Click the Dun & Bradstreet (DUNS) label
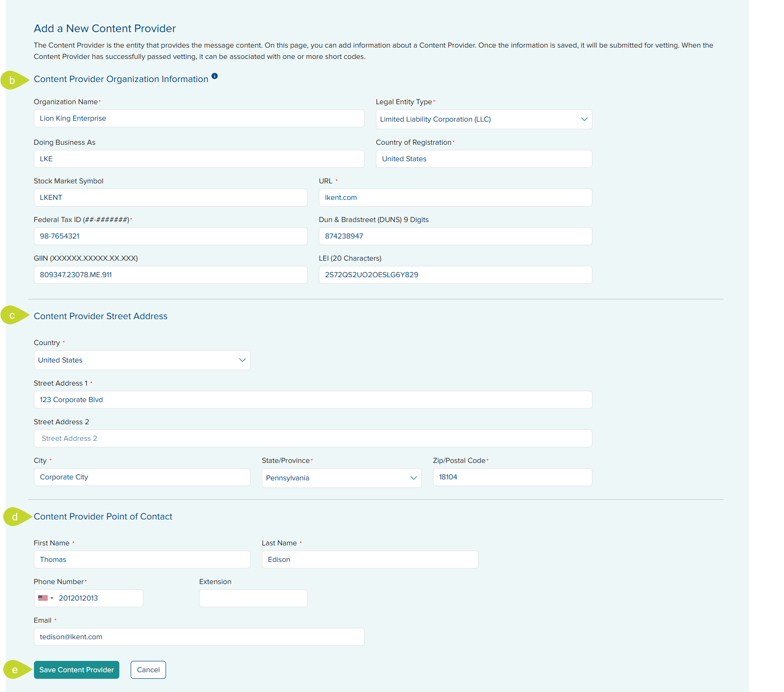Image resolution: width=784 pixels, height=692 pixels. [x=374, y=220]
